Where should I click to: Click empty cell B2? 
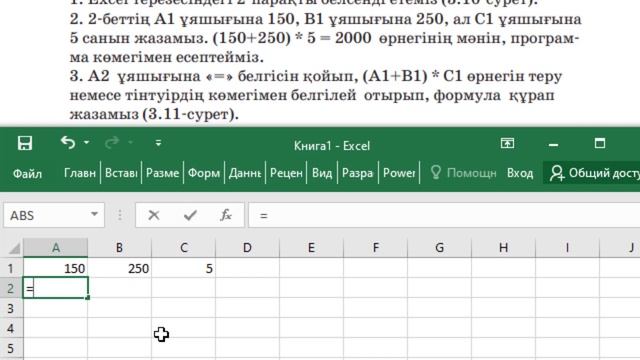tap(119, 288)
